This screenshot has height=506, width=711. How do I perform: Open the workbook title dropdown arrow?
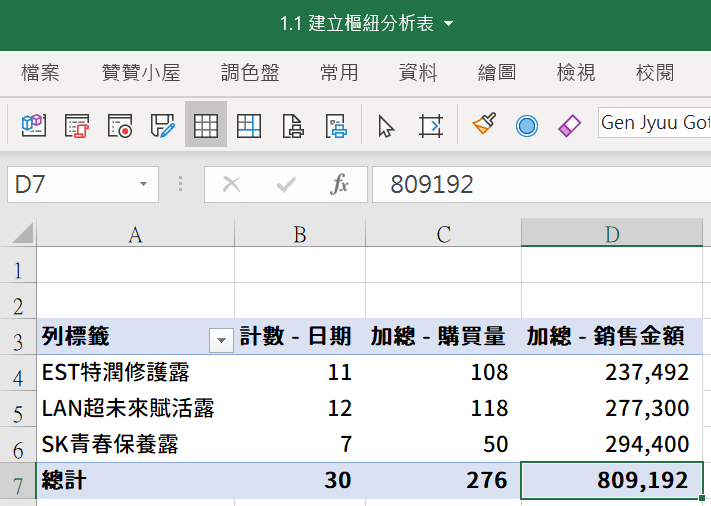pos(448,24)
